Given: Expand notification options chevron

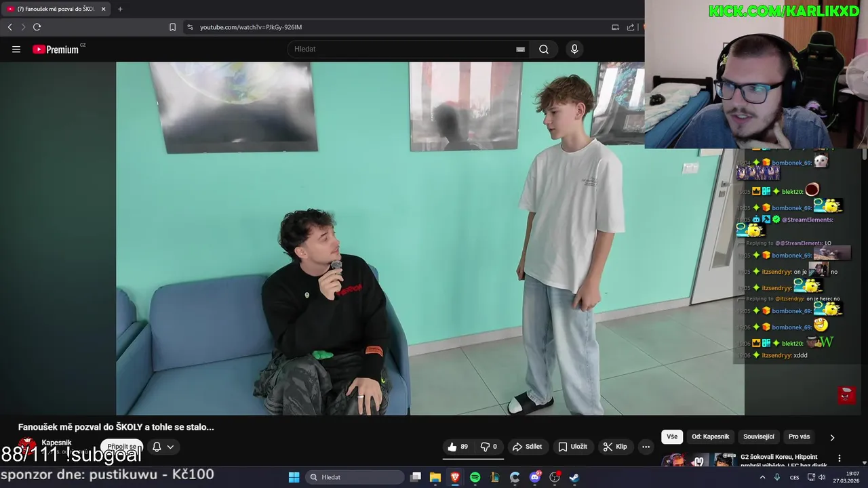Looking at the screenshot, I should 170,447.
